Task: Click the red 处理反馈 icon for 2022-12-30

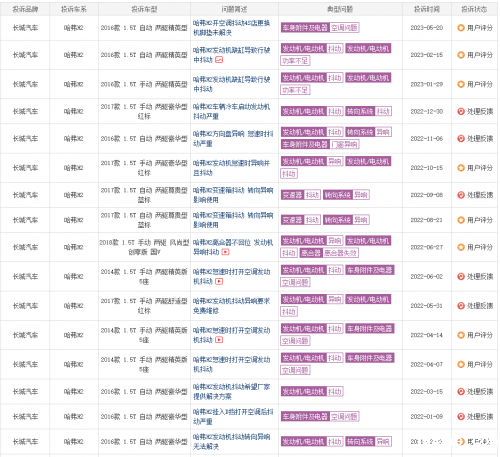Action: point(461,111)
